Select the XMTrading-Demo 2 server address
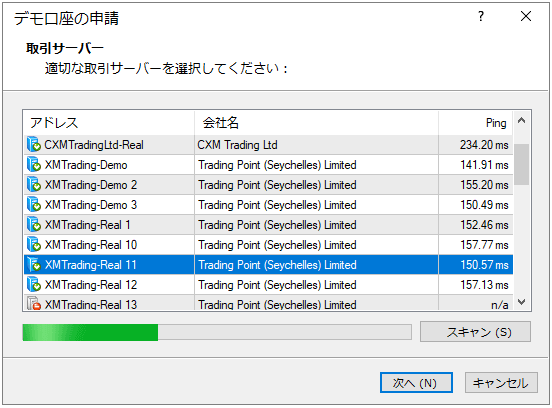Image resolution: width=552 pixels, height=408 pixels. tap(90, 185)
